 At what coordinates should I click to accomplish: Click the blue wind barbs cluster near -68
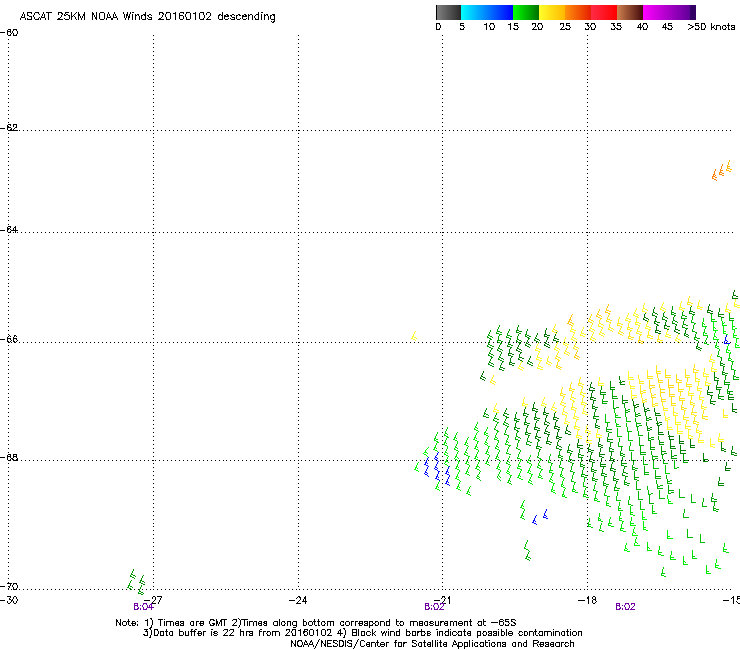(437, 470)
